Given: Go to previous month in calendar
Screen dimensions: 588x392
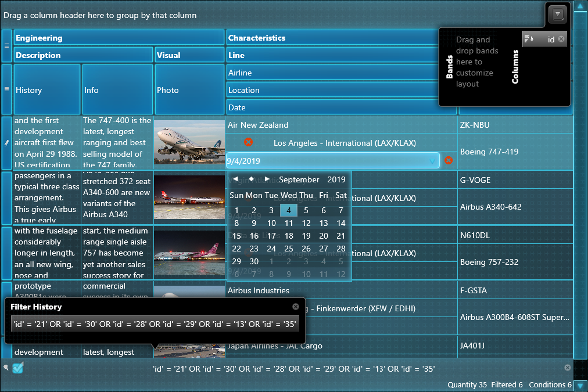Looking at the screenshot, I should [235, 179].
